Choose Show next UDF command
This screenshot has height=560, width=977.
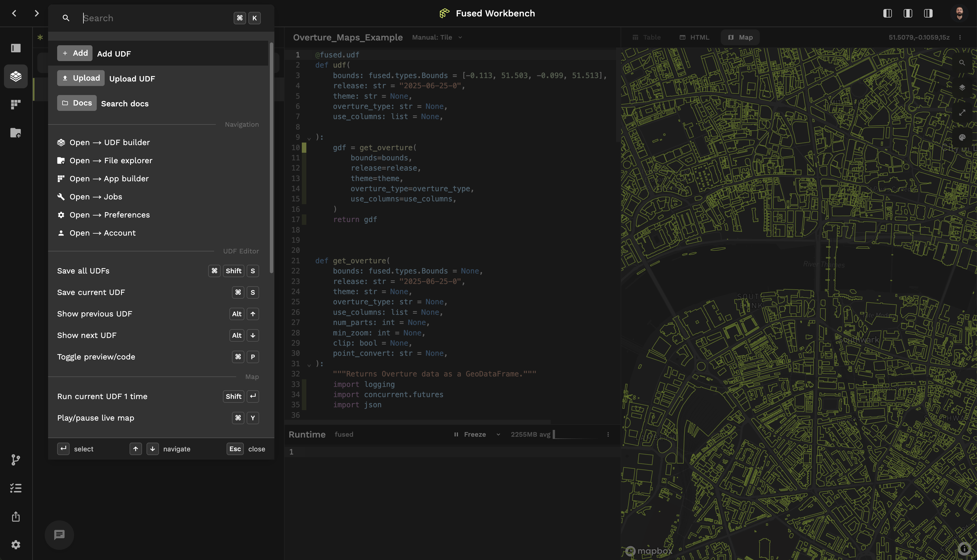click(158, 335)
